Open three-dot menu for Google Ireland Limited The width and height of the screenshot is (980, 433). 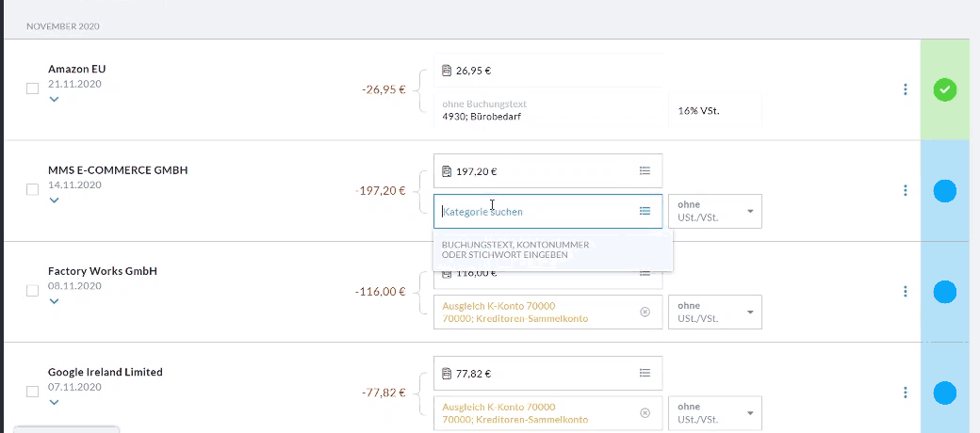(x=905, y=393)
